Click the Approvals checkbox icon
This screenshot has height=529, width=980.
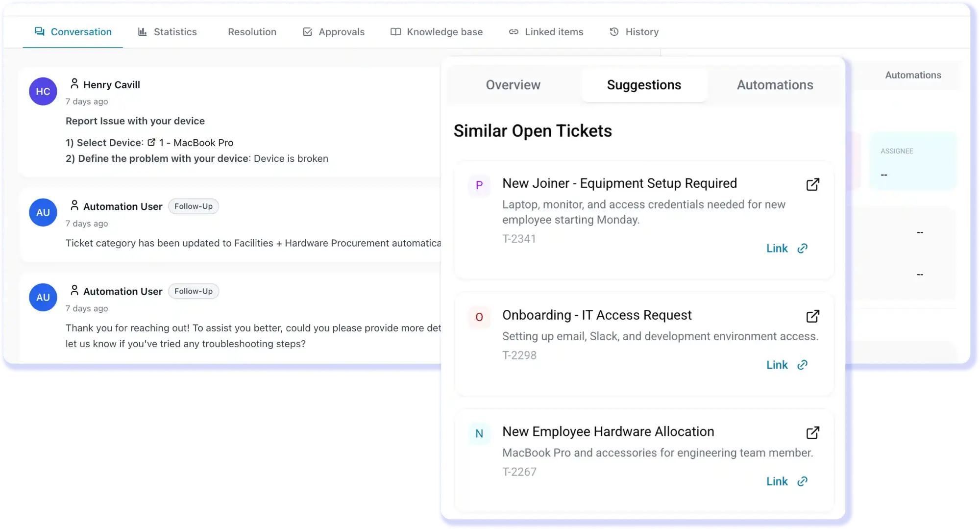[x=308, y=32]
